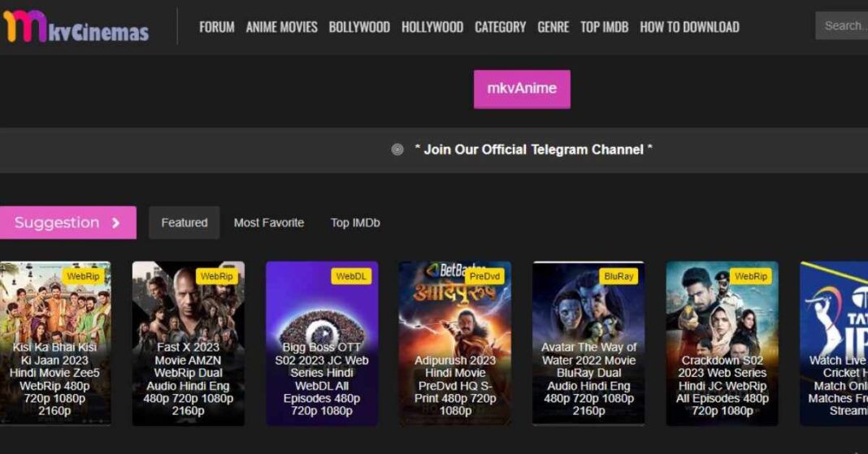Open Kisi Ka Bhai Kisi Ki Jaan poster
The width and height of the screenshot is (868, 454).
point(54,344)
